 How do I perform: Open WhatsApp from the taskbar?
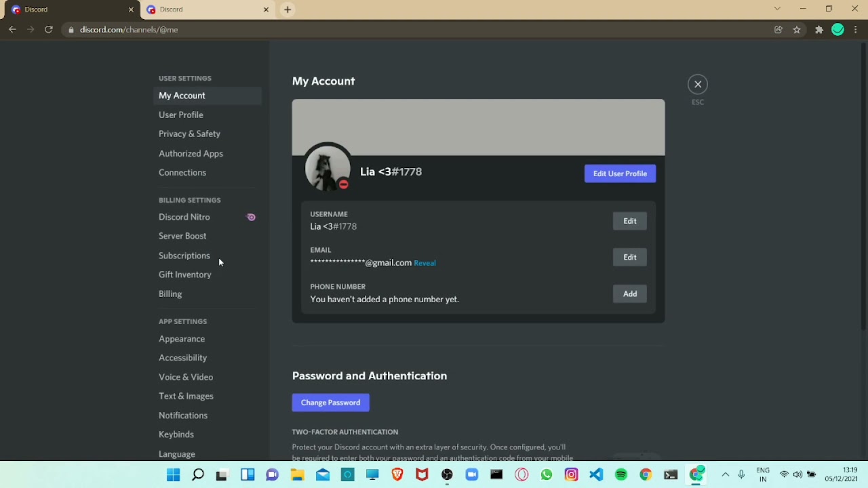pyautogui.click(x=547, y=475)
